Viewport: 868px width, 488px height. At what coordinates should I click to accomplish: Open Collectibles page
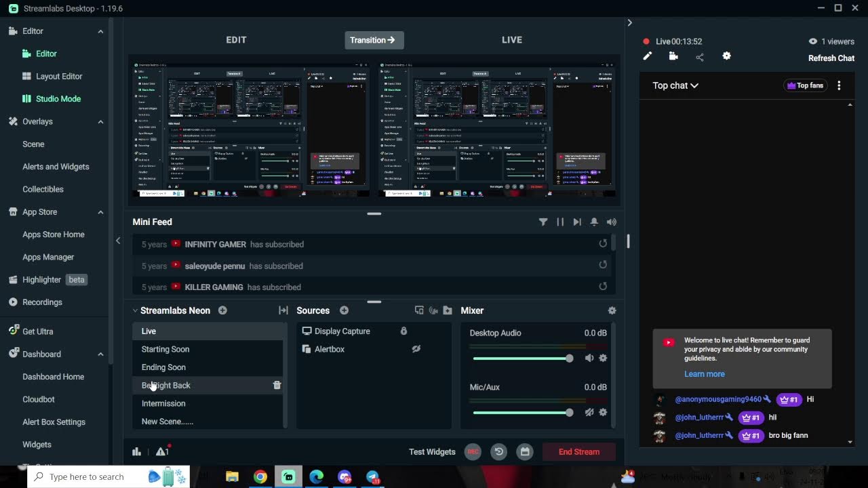coord(43,189)
